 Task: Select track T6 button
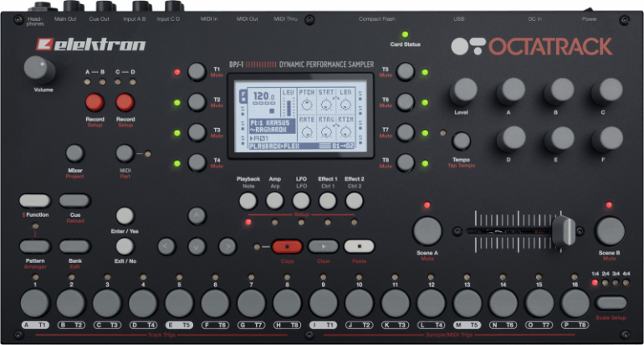tap(406, 102)
